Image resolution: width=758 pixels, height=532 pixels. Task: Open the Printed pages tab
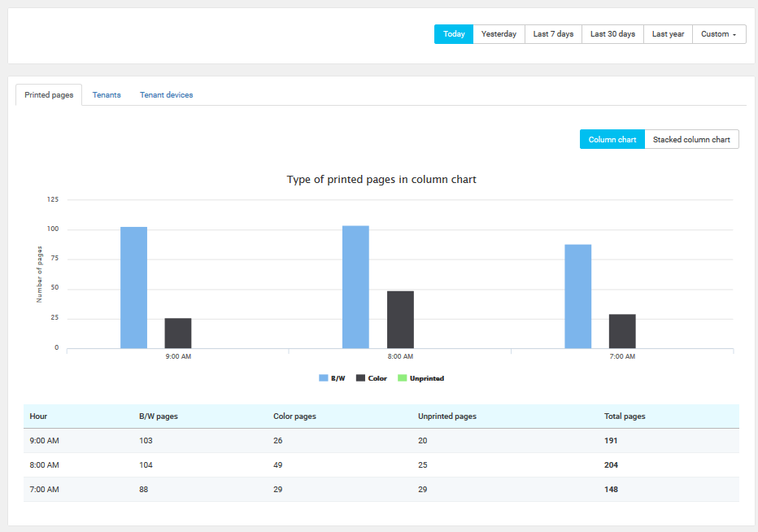[49, 95]
